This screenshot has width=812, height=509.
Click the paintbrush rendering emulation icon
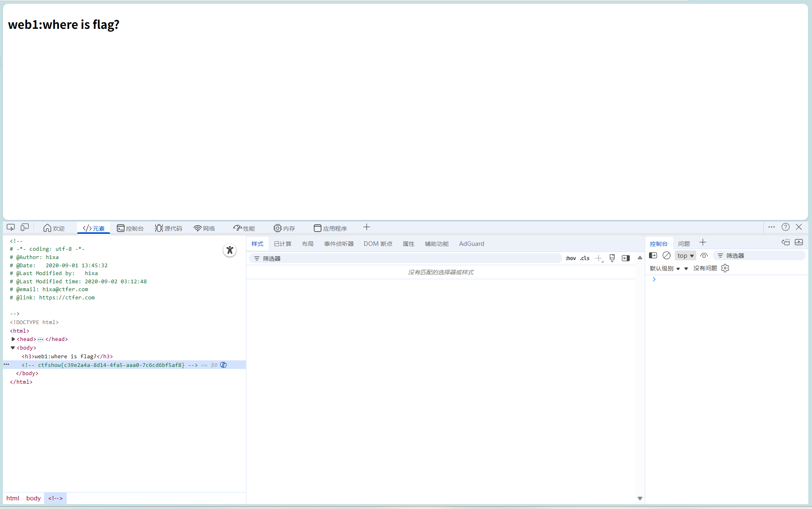point(612,258)
